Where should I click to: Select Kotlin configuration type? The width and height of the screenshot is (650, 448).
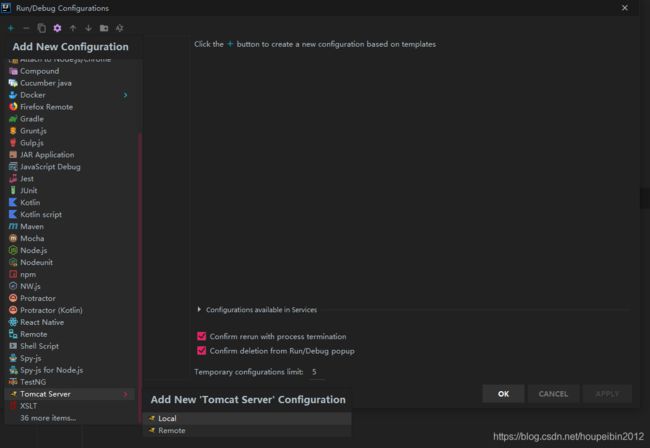30,203
